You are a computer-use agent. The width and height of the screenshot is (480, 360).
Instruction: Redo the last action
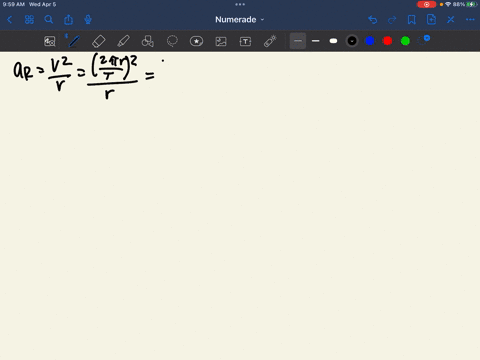tap(392, 20)
